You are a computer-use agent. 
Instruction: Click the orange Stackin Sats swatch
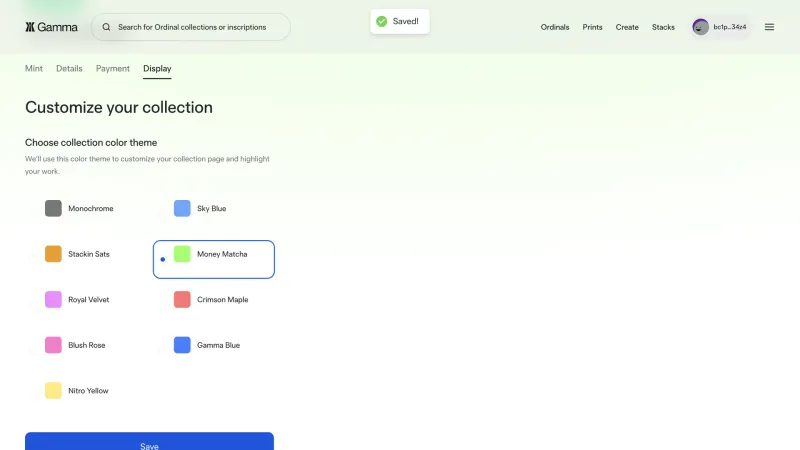[53, 254]
